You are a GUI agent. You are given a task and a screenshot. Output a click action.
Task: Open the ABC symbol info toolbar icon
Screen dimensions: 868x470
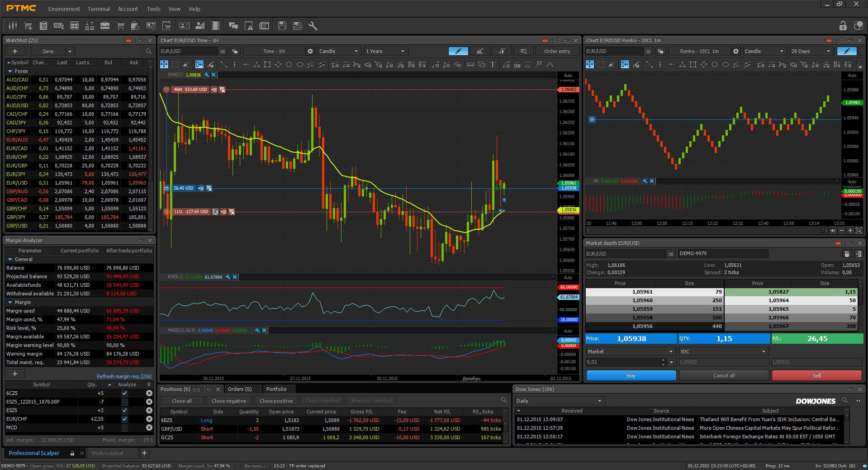point(59,26)
